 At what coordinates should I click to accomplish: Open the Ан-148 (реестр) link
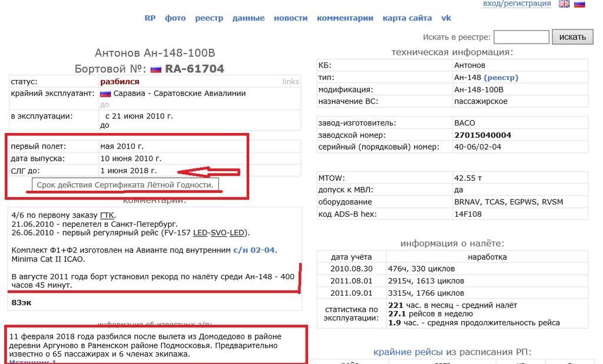tap(501, 78)
